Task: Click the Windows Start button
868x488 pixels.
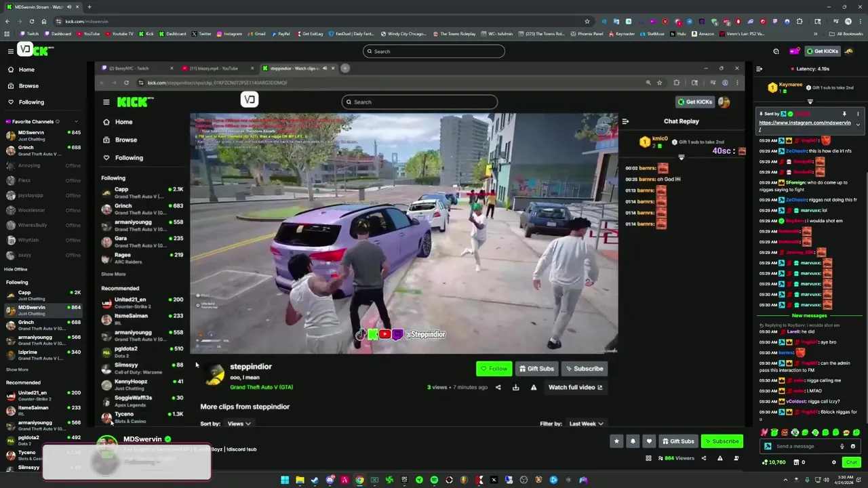Action: click(285, 481)
